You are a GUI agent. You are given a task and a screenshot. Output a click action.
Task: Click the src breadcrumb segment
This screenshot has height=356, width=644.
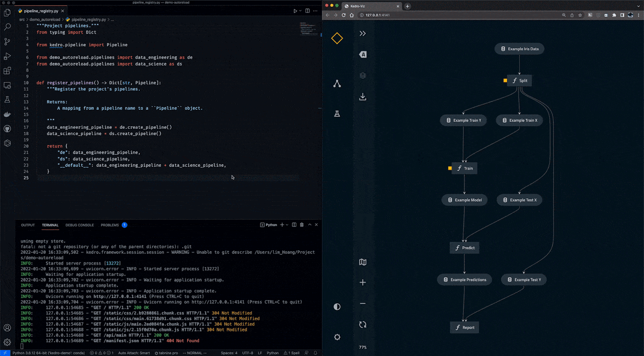click(22, 19)
